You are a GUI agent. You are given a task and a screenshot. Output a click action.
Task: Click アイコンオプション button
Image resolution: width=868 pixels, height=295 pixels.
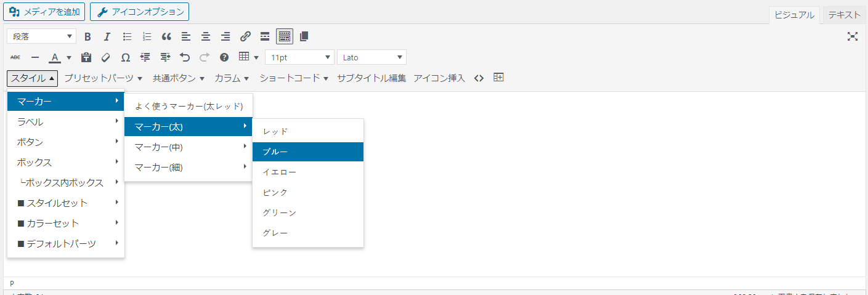(139, 12)
